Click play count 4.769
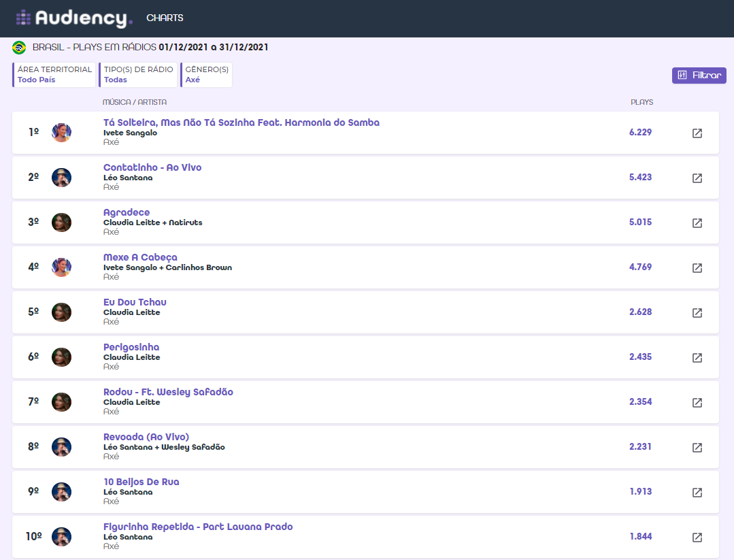734x560 pixels. coord(640,267)
